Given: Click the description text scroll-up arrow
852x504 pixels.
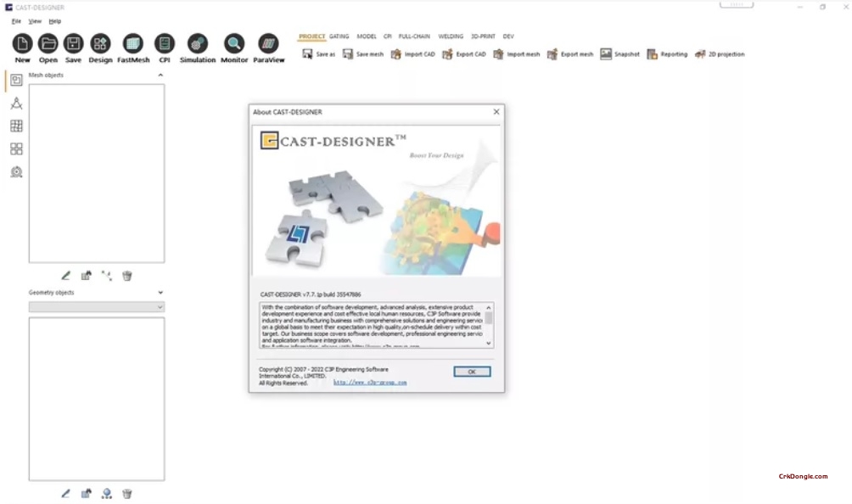Looking at the screenshot, I should tap(489, 307).
